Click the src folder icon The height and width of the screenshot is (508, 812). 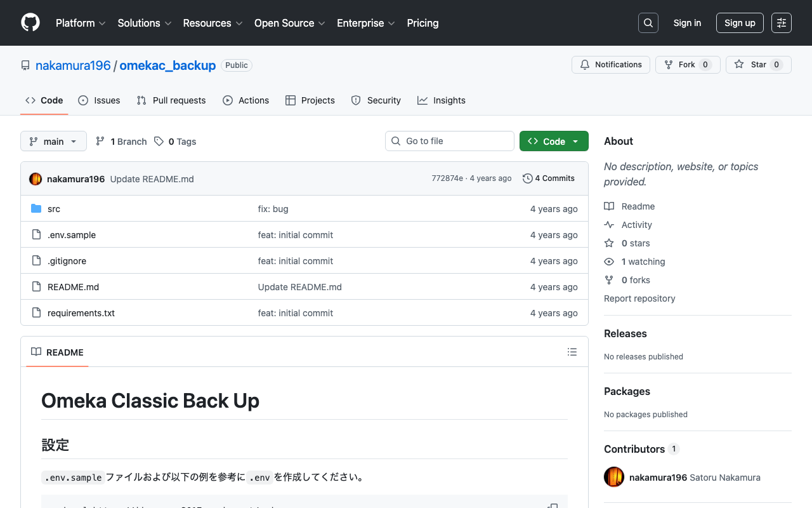tap(36, 209)
